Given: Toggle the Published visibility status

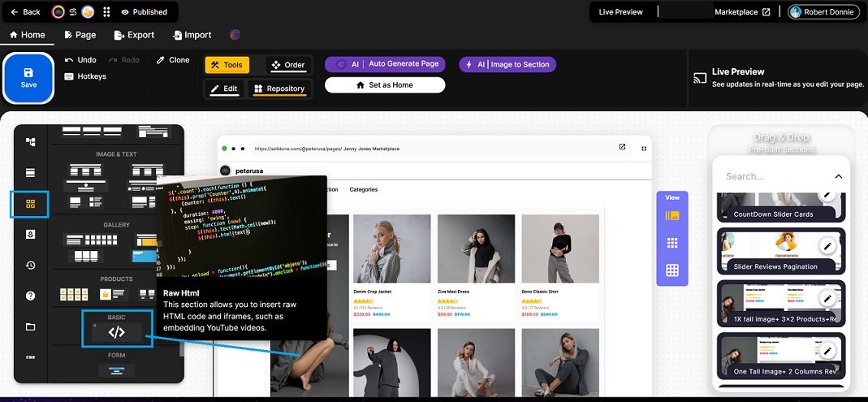Looking at the screenshot, I should tap(144, 11).
